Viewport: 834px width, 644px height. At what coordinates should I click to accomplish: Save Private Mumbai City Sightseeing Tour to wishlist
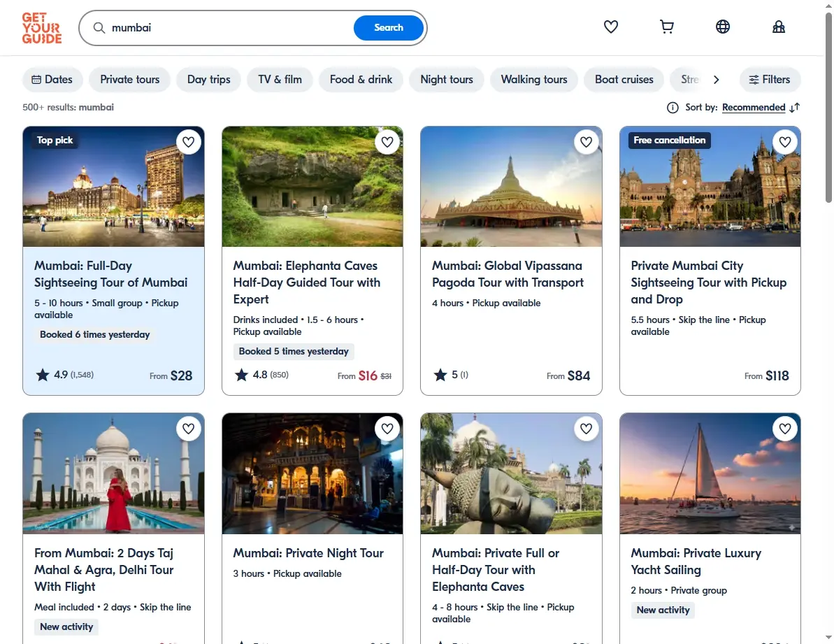[785, 142]
